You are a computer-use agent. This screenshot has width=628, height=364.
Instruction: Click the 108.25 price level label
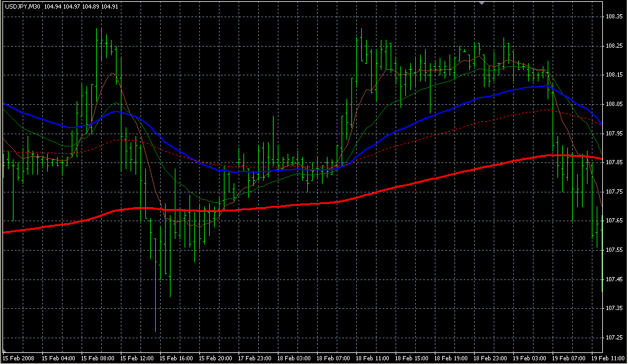click(614, 46)
